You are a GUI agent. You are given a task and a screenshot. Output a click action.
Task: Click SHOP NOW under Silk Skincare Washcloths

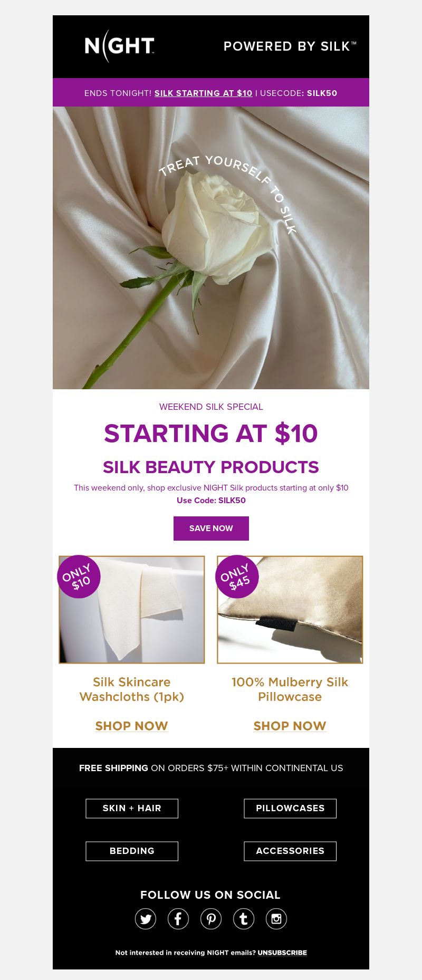[132, 726]
